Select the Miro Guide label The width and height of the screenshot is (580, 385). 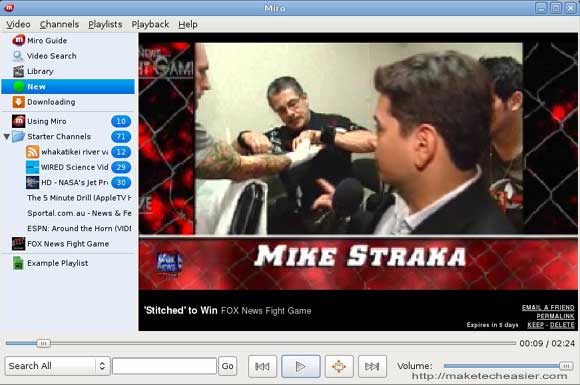click(47, 40)
